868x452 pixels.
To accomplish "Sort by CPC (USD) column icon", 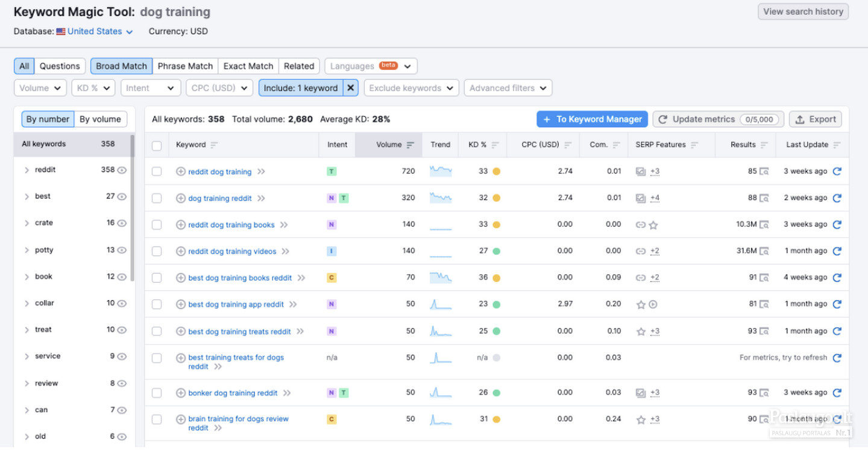I will [568, 145].
